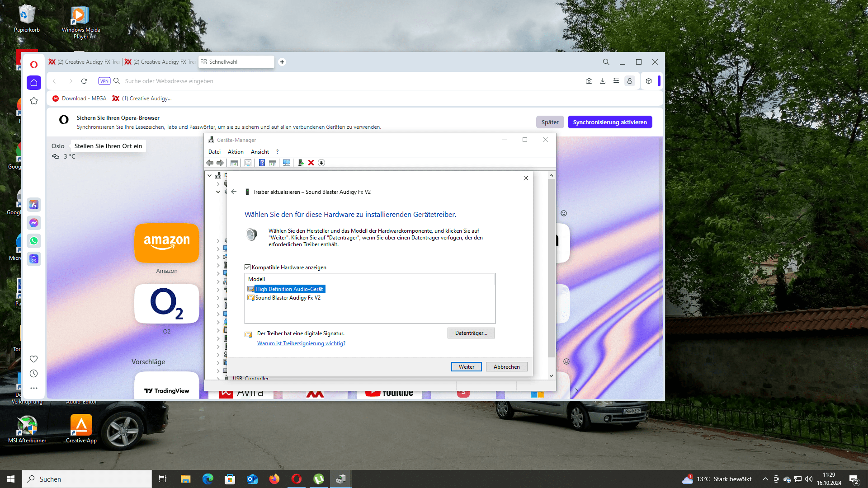Select High Definition Audio-Gerät model
868x488 pixels.
click(286, 289)
